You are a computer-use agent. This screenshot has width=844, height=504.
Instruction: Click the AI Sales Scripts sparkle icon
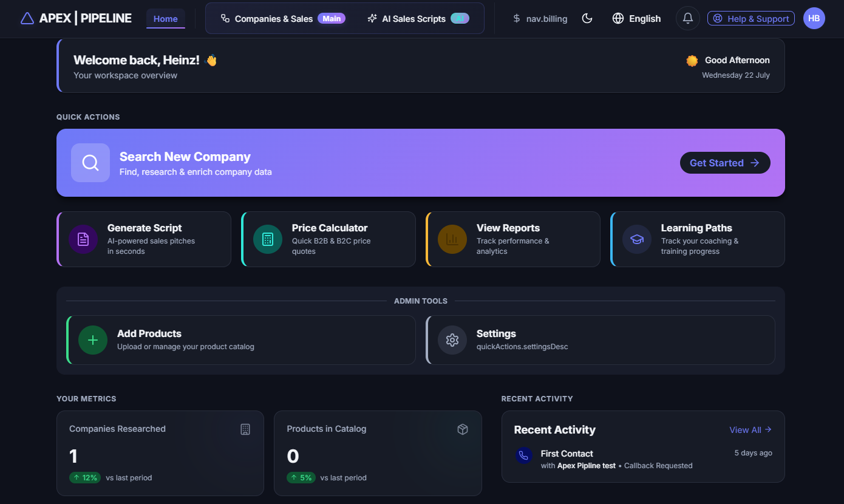[x=372, y=19]
